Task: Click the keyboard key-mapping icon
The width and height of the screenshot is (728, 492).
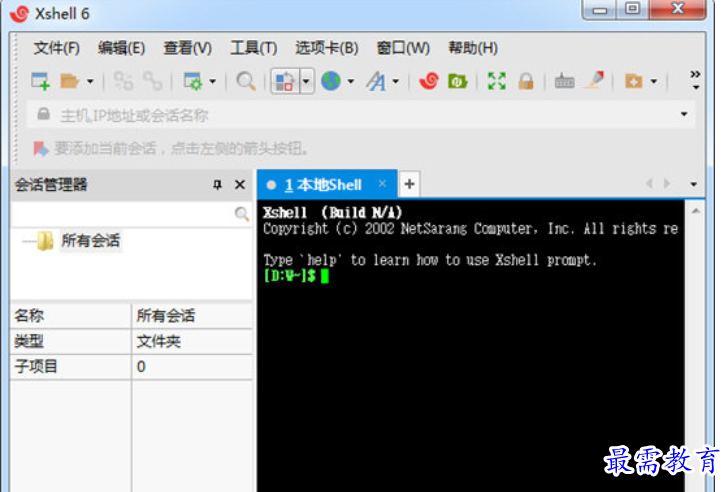Action: [565, 82]
